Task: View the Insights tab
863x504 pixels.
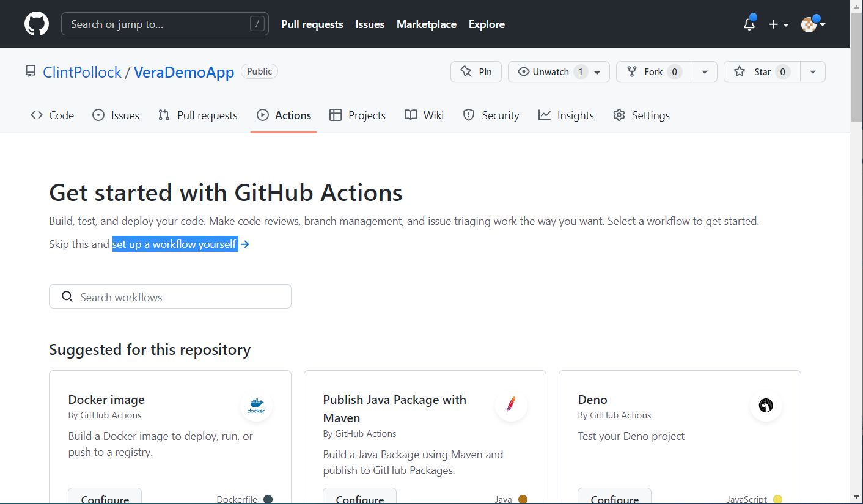Action: (566, 115)
